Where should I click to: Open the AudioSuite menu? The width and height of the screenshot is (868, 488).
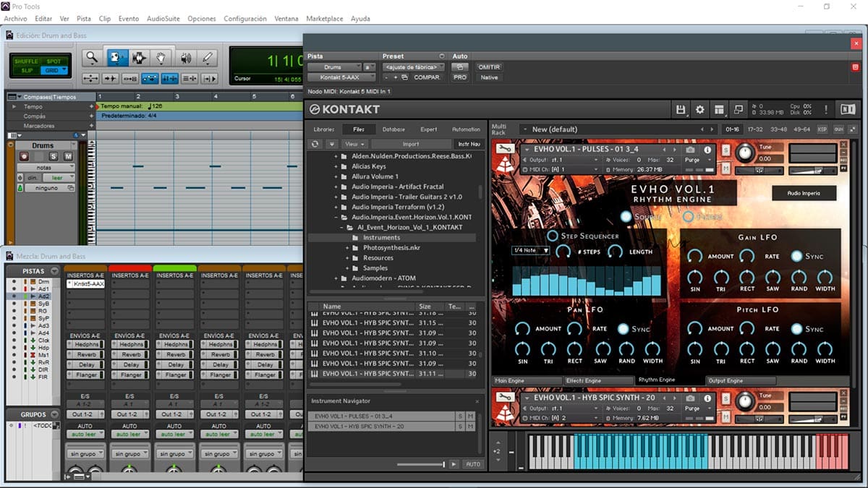pyautogui.click(x=162, y=18)
